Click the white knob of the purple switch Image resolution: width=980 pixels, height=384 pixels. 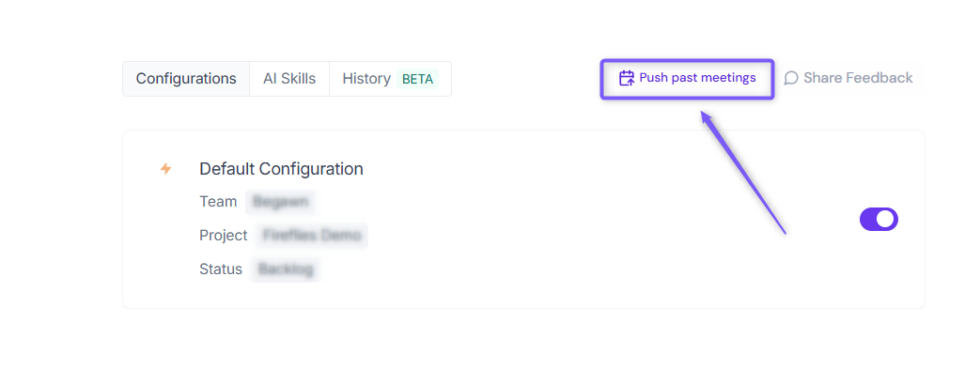(x=885, y=219)
